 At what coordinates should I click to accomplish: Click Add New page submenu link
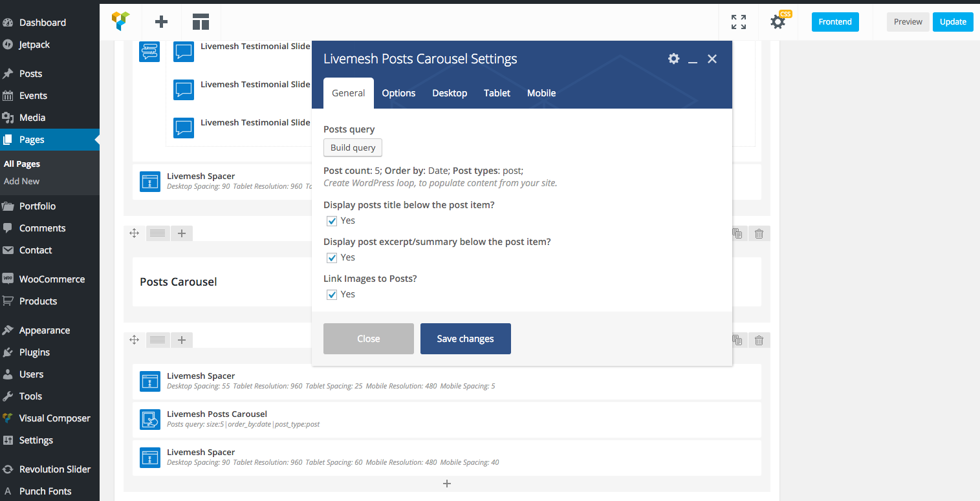(x=22, y=182)
